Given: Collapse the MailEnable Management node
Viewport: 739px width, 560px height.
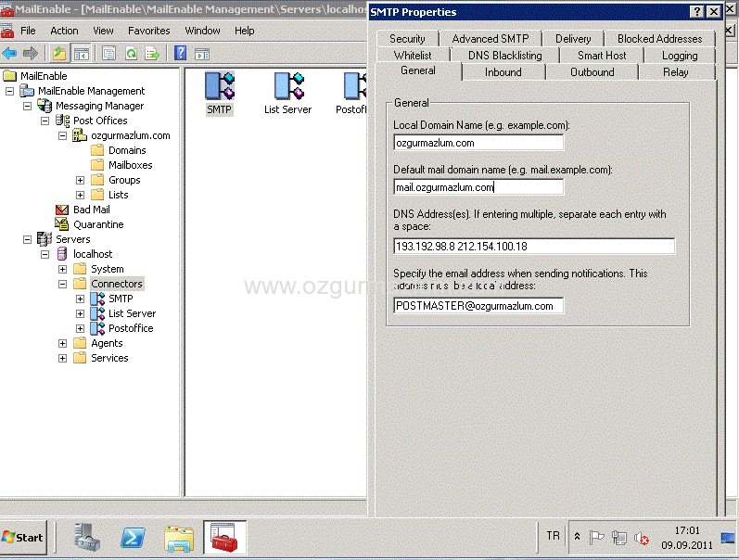Looking at the screenshot, I should click(x=9, y=91).
